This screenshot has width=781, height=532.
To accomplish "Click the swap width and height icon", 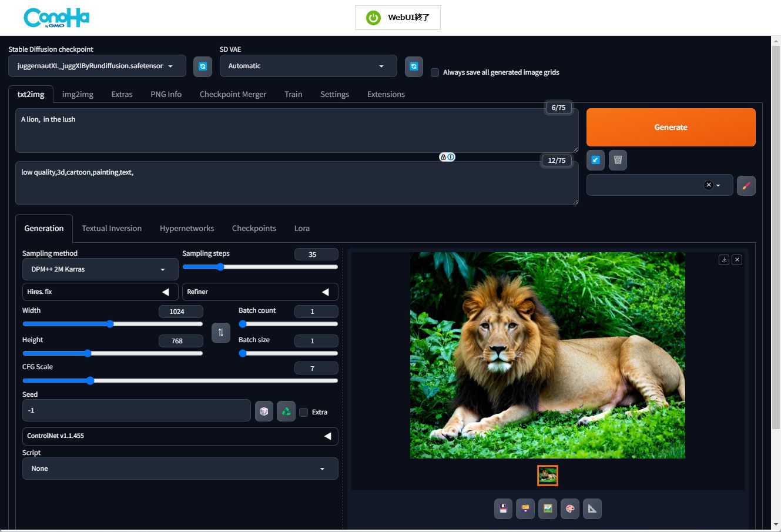I will tap(221, 333).
